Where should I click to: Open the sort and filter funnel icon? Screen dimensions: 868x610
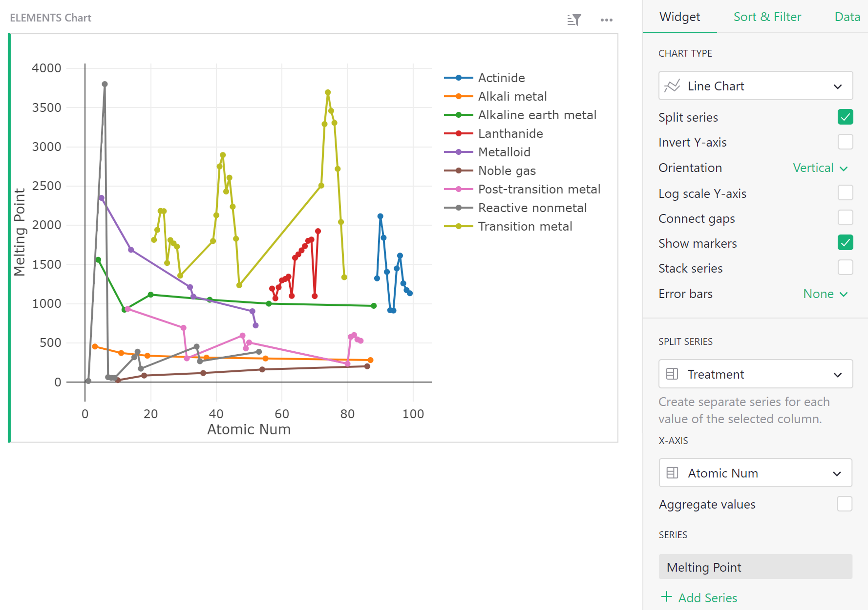pyautogui.click(x=574, y=20)
